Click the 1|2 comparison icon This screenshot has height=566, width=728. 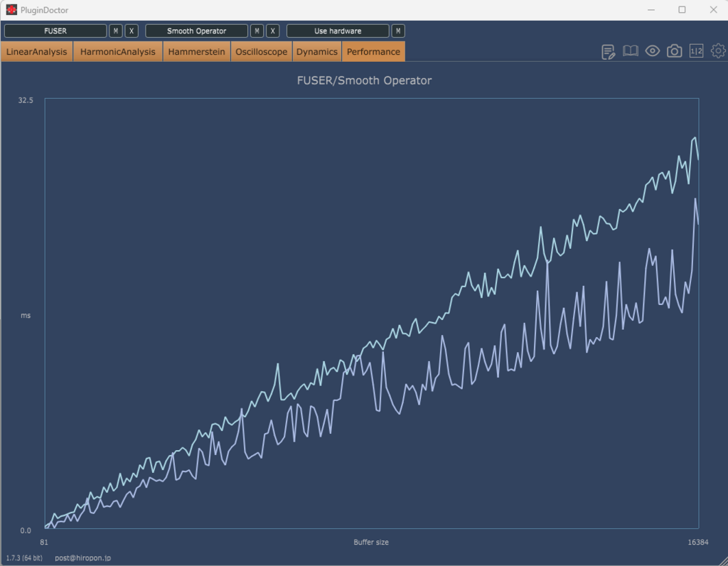click(x=696, y=50)
